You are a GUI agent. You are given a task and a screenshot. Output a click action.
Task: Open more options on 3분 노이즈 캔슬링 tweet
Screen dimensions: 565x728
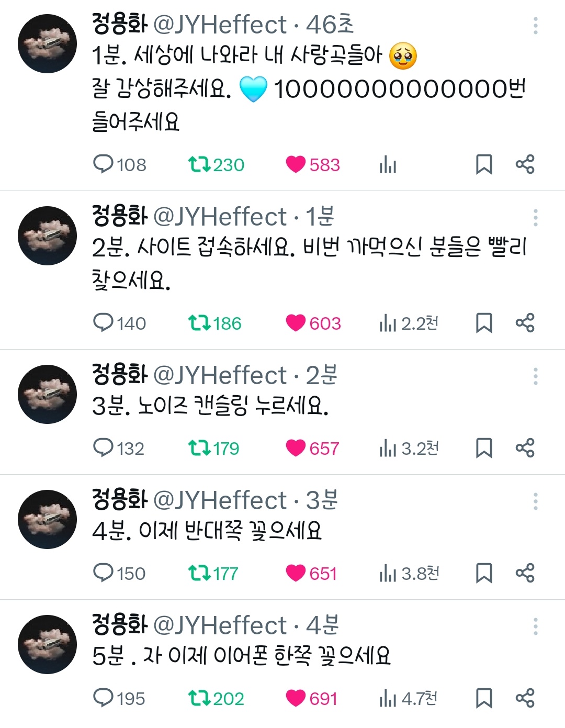click(x=535, y=376)
